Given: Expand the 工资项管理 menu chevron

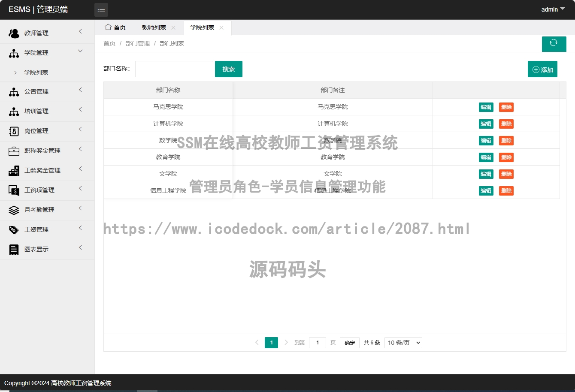Looking at the screenshot, I should pyautogui.click(x=80, y=188).
